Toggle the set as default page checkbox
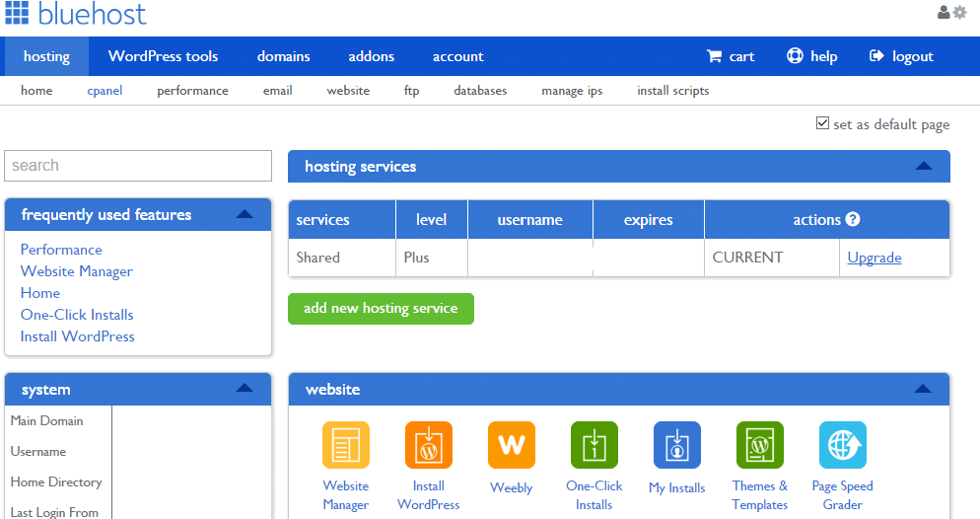 pos(822,123)
